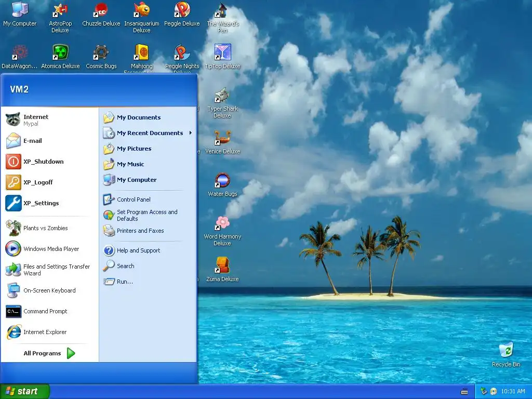Click XP_Shutdown in the Start menu
Image resolution: width=532 pixels, height=399 pixels.
(x=50, y=162)
